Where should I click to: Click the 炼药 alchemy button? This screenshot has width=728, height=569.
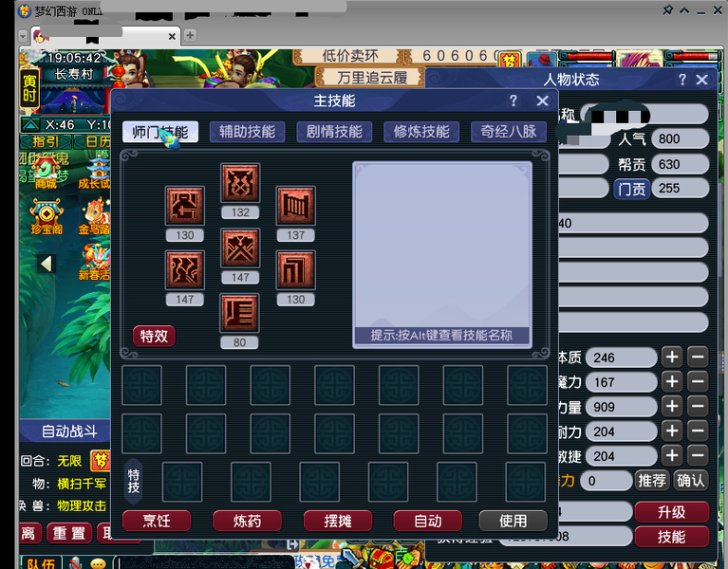click(247, 521)
